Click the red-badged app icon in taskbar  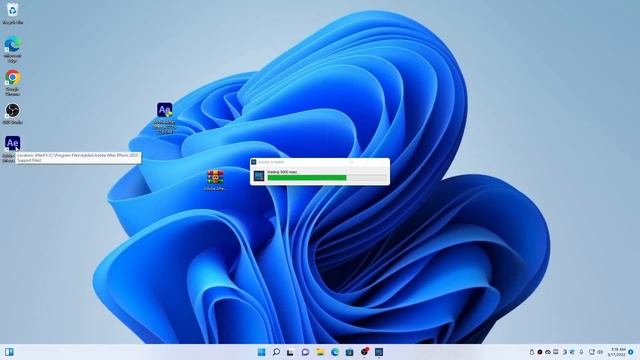tap(364, 351)
